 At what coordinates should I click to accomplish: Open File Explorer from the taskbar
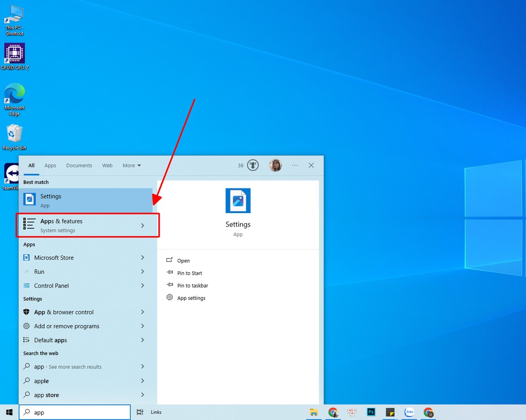click(314, 412)
